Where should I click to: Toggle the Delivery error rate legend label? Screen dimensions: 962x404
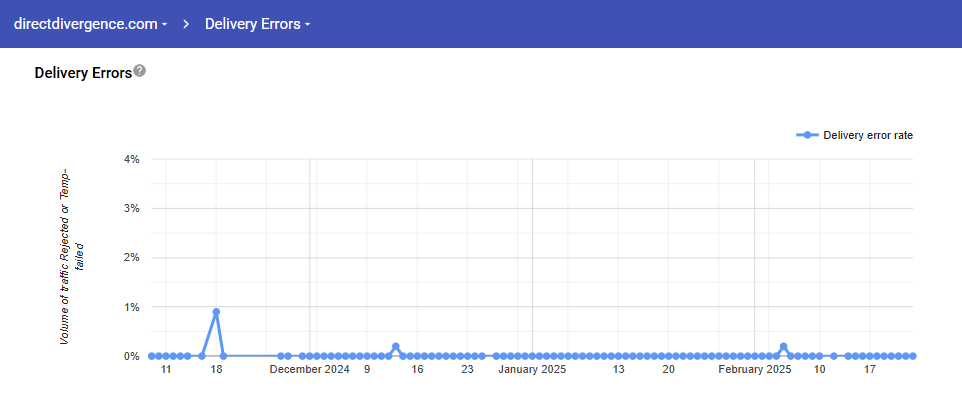(867, 135)
